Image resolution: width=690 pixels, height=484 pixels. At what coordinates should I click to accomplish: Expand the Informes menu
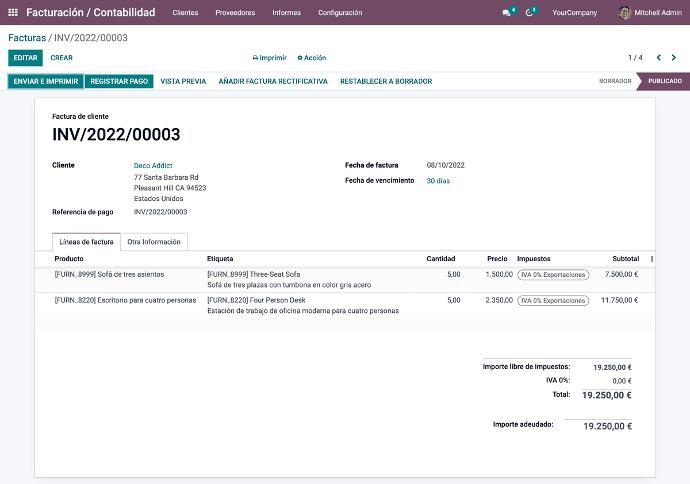point(286,13)
